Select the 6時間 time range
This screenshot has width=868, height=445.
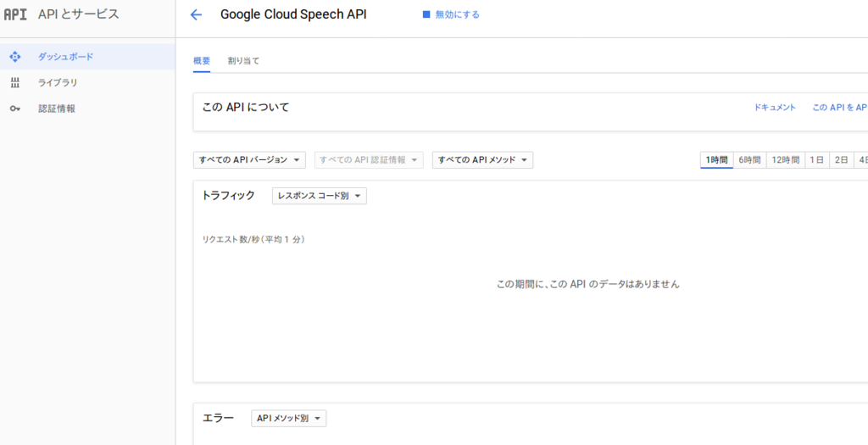point(749,160)
